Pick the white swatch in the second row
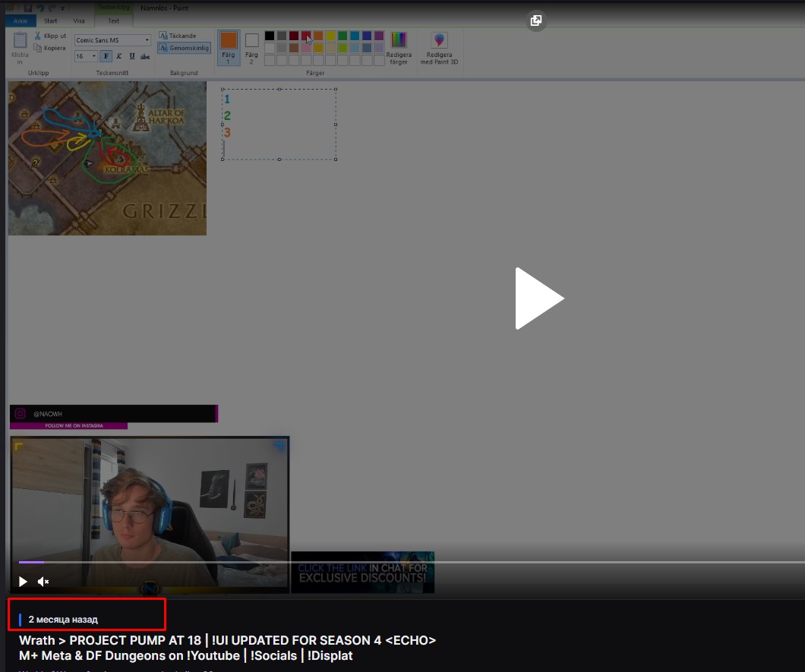805x672 pixels. tap(270, 48)
